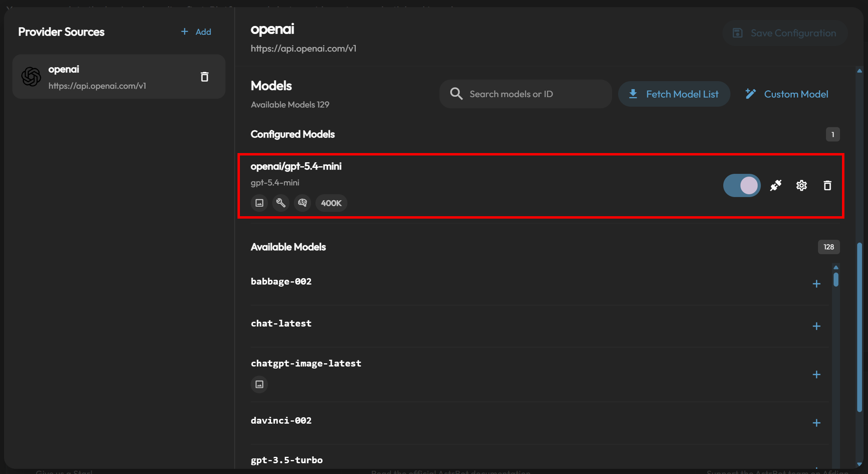868x474 pixels.
Task: Delete the gpt-5.4-mini configured model
Action: (827, 185)
